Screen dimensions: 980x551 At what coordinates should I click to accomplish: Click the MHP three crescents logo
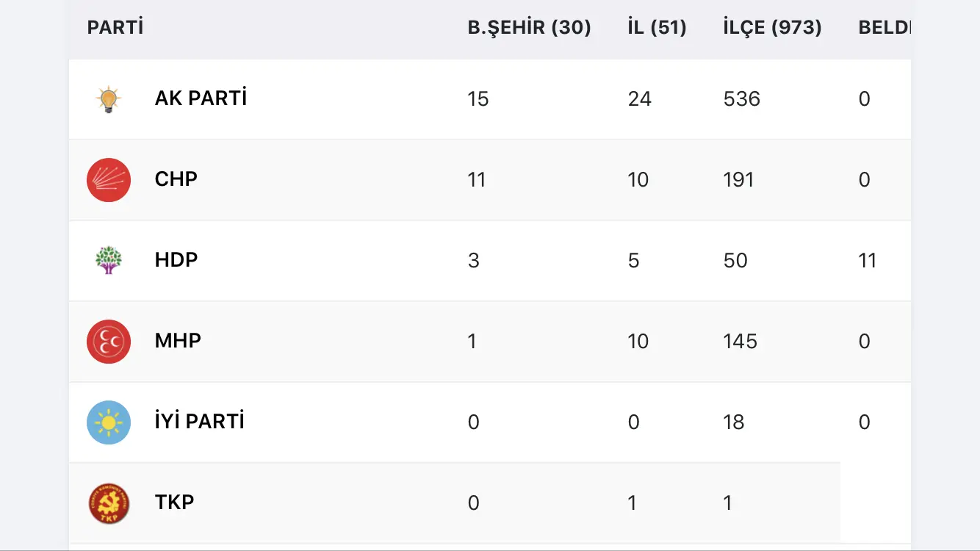109,342
